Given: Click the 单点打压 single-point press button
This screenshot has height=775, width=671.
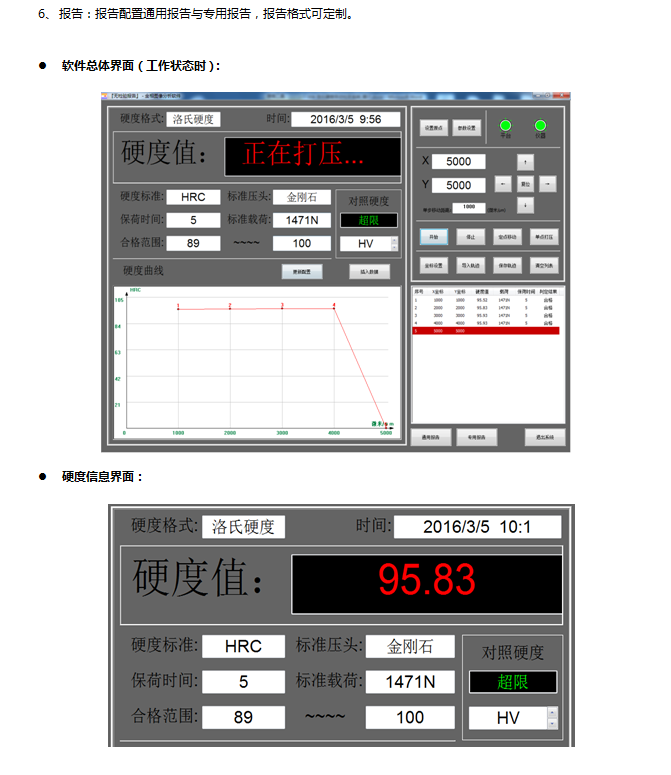Looking at the screenshot, I should (x=546, y=237).
